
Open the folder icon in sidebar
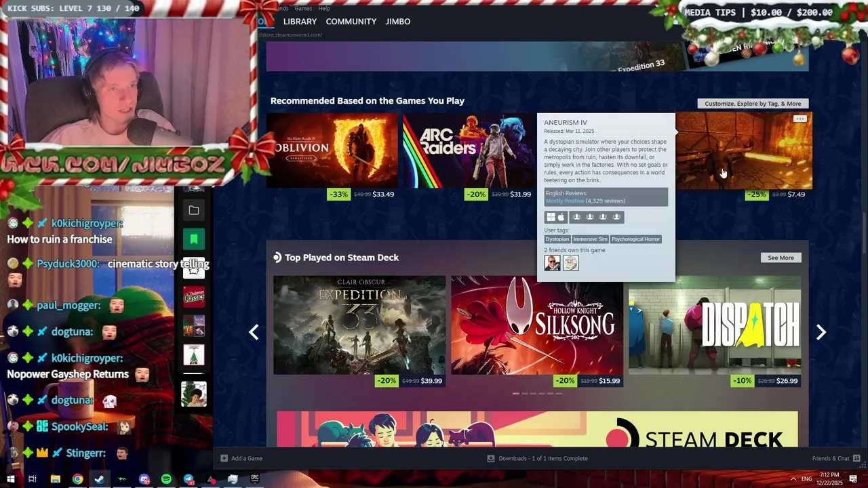click(194, 210)
